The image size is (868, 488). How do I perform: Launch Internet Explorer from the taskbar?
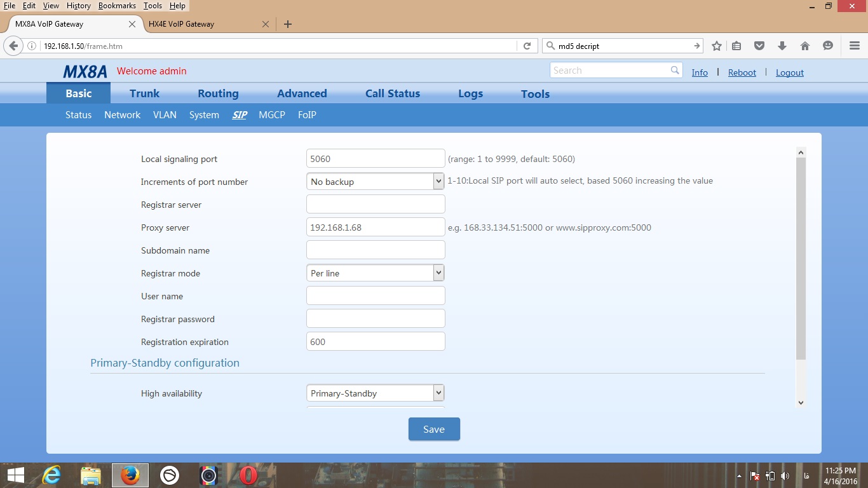(x=51, y=475)
